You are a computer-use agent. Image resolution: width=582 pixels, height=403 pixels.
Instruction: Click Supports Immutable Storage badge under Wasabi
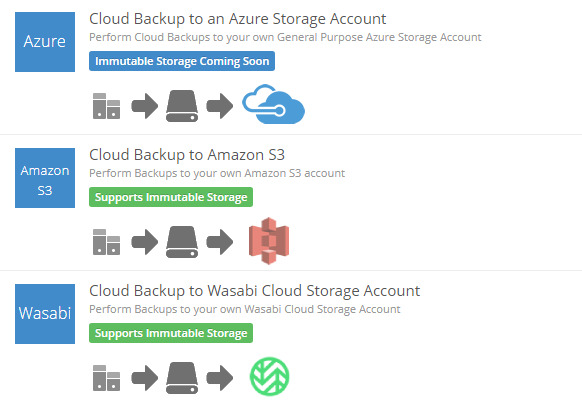coord(171,333)
